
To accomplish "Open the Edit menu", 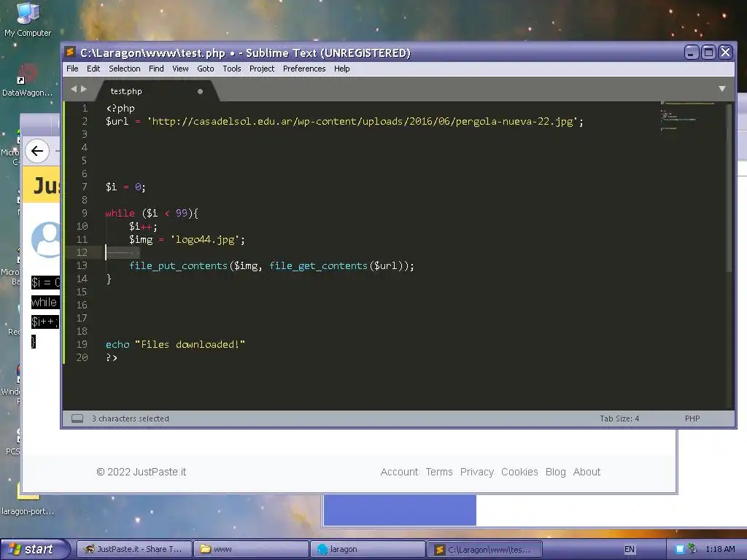I will 93,69.
